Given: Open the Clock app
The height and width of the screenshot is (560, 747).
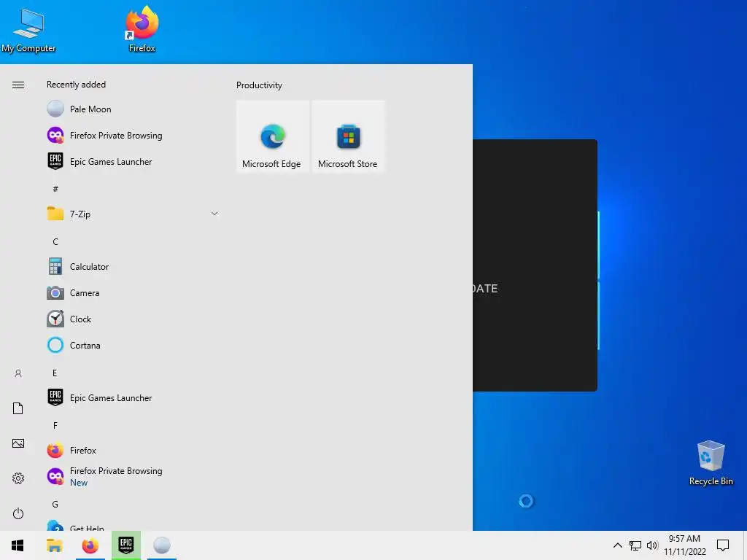Looking at the screenshot, I should pyautogui.click(x=133, y=319).
